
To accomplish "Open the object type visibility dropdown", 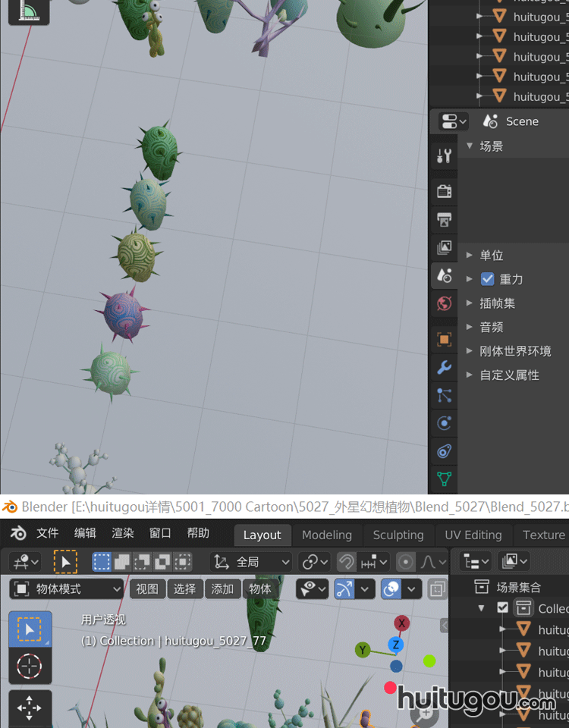I will (312, 590).
